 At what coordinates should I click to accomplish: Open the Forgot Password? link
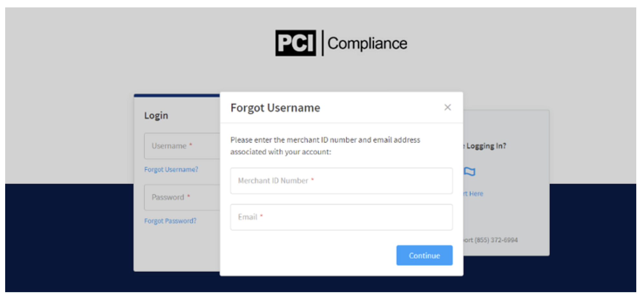(x=170, y=221)
